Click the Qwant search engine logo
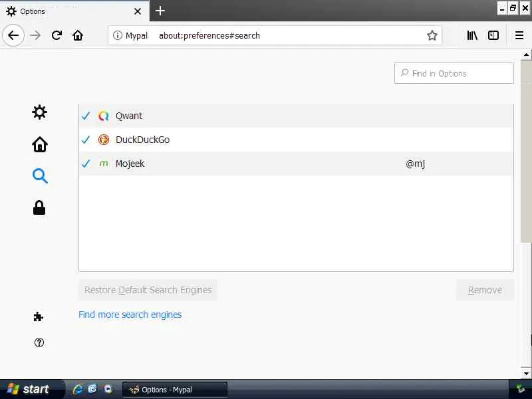532x399 pixels. point(104,116)
